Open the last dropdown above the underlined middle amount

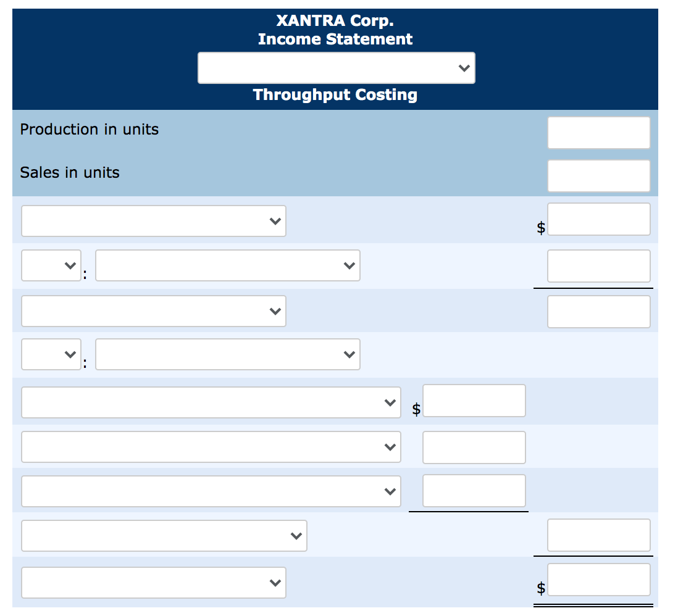pyautogui.click(x=211, y=491)
